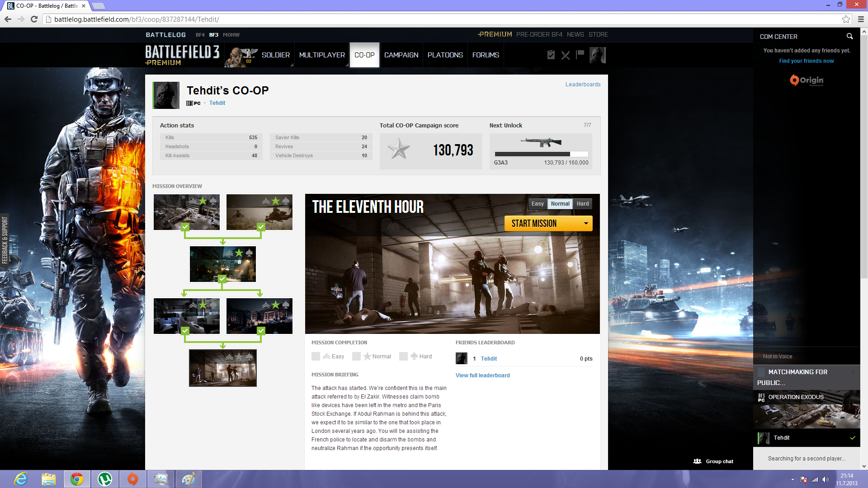Click the Operation Exodus matchmaking image

tap(807, 409)
